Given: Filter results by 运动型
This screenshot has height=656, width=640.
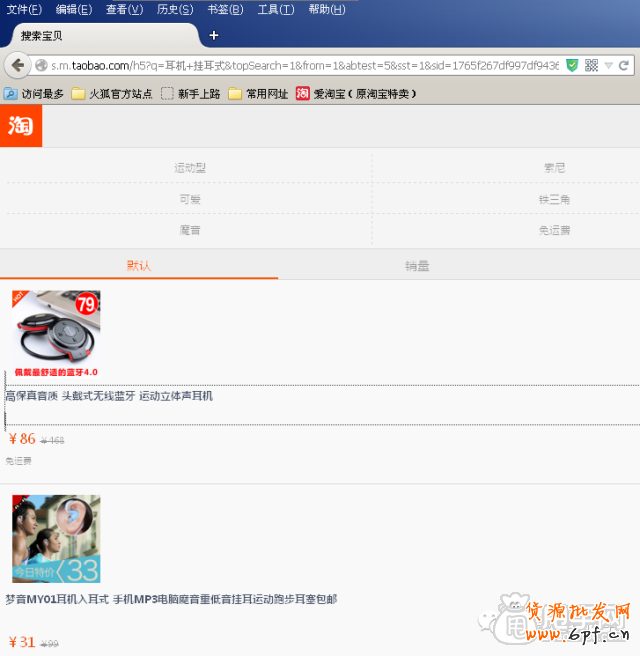Looking at the screenshot, I should click(189, 168).
